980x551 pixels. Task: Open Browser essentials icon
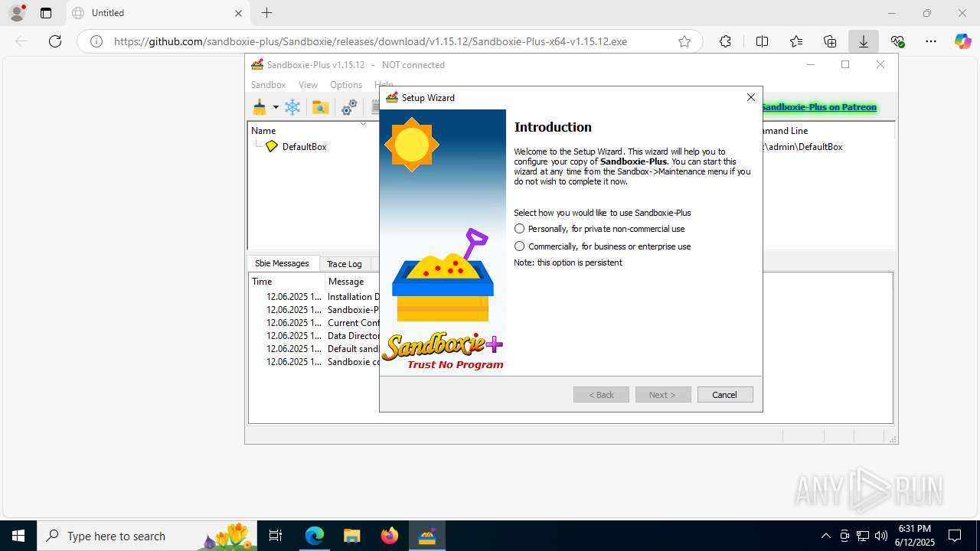(x=897, y=41)
